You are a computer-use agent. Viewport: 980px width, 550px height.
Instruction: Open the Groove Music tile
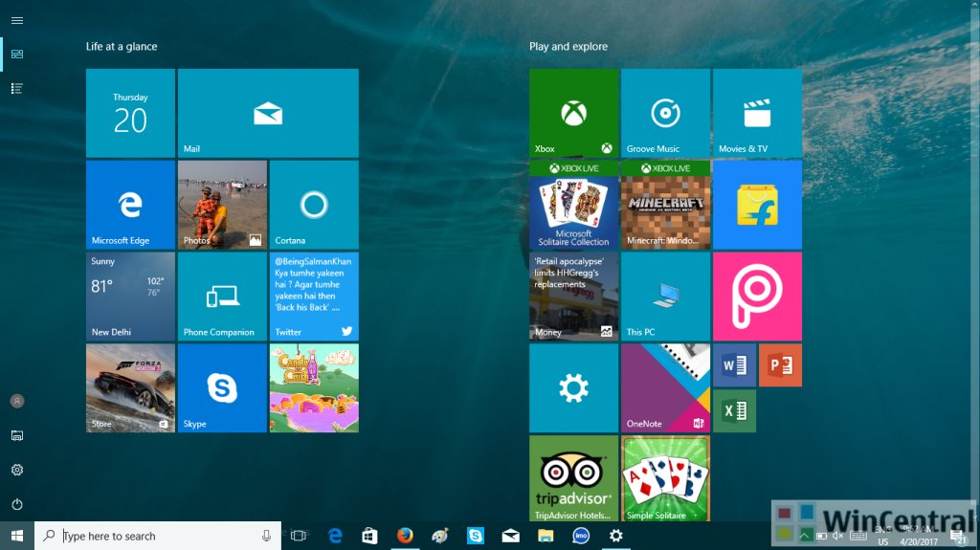666,113
